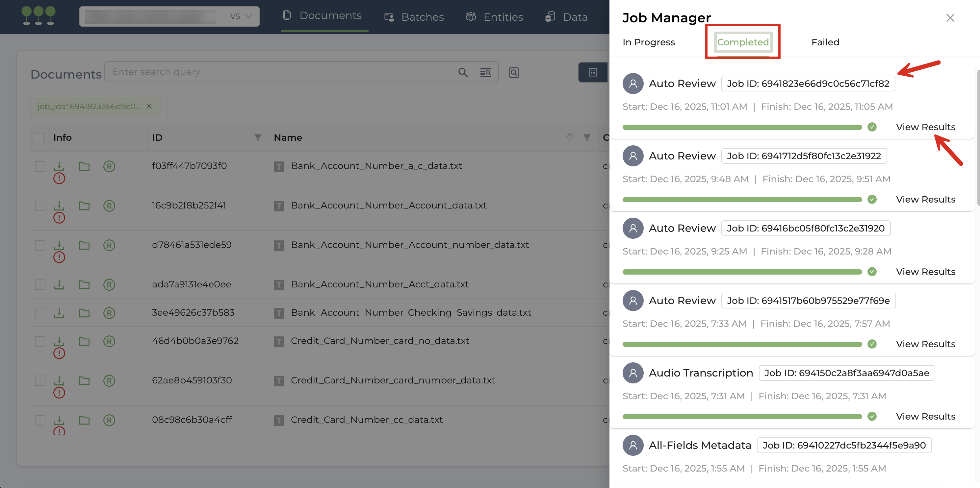Select the download icon for Bank_Account_Number_a_c_data.txt

(x=59, y=166)
